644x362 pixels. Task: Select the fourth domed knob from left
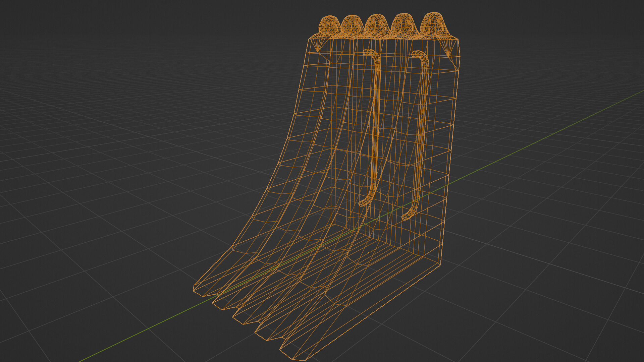[x=404, y=23]
